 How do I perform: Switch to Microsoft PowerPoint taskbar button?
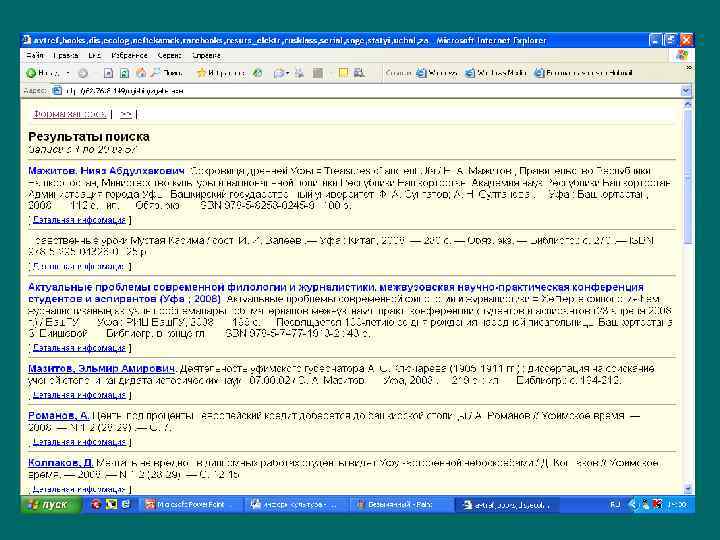click(190, 505)
